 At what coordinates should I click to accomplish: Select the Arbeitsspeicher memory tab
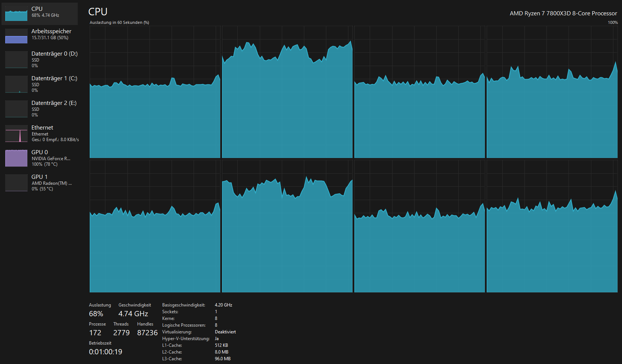click(51, 34)
